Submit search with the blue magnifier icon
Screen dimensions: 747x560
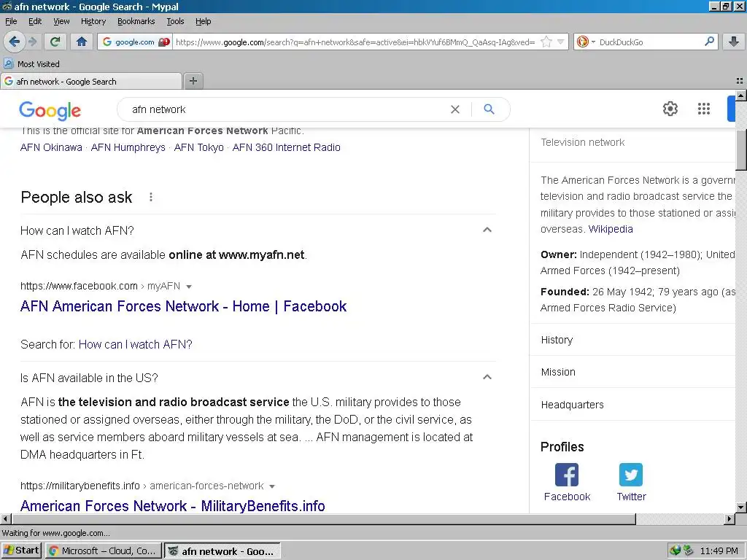click(489, 109)
